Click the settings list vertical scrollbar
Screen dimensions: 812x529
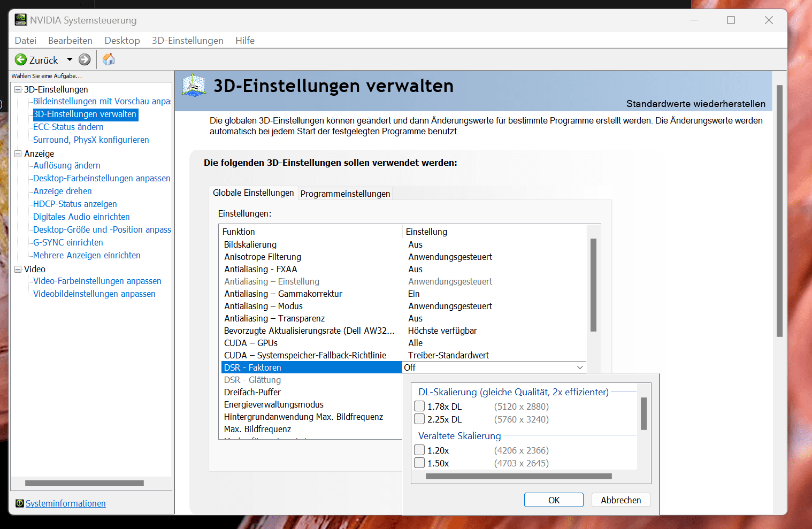593,285
